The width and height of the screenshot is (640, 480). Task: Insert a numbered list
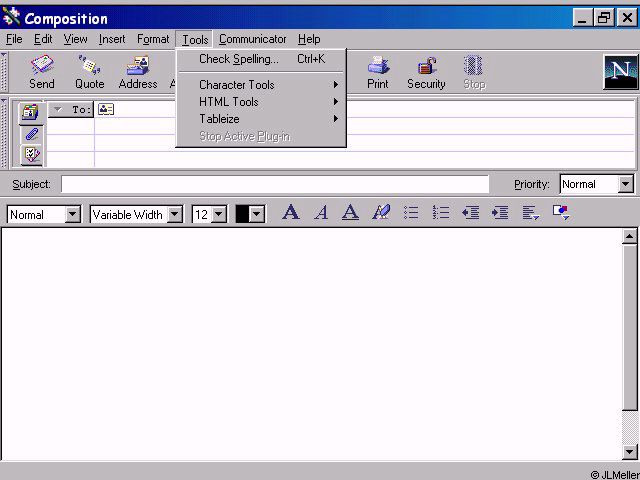(441, 213)
